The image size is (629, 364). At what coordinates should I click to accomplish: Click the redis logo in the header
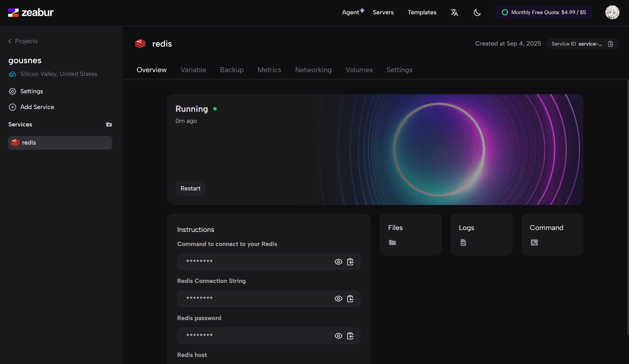pos(140,44)
